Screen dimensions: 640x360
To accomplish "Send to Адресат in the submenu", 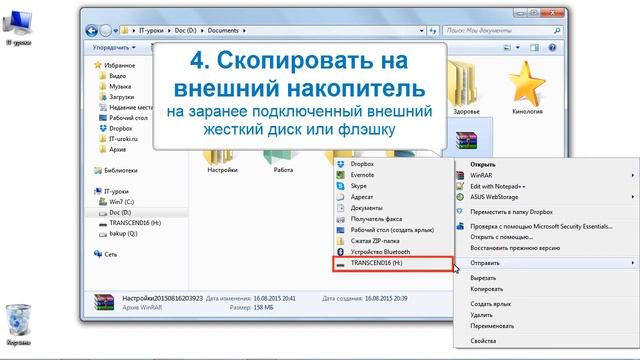I will [x=393, y=197].
